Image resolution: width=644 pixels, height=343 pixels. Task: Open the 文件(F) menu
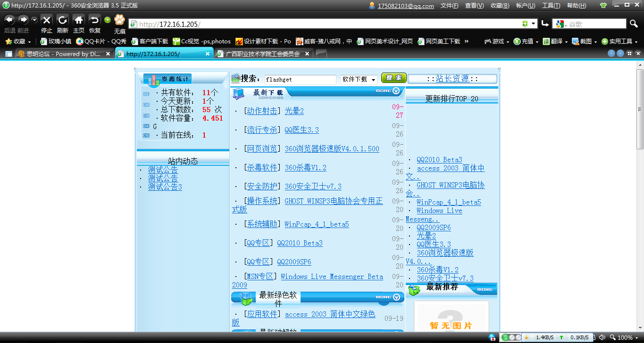click(450, 6)
